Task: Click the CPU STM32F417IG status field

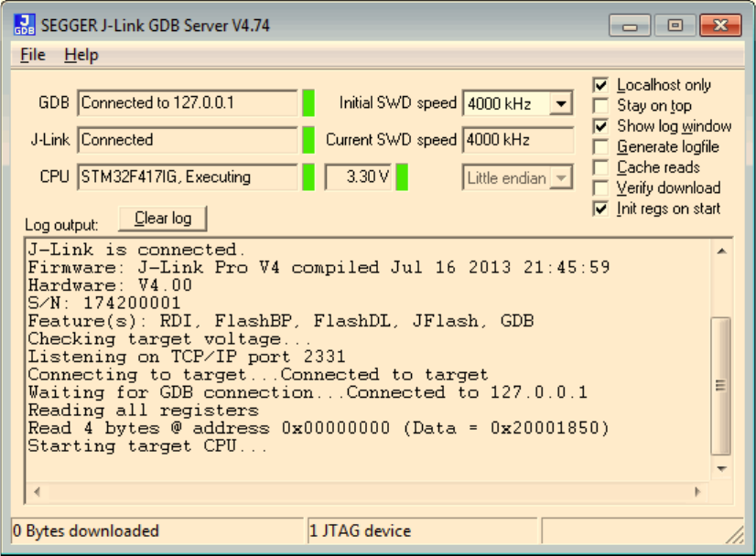Action: pos(187,176)
